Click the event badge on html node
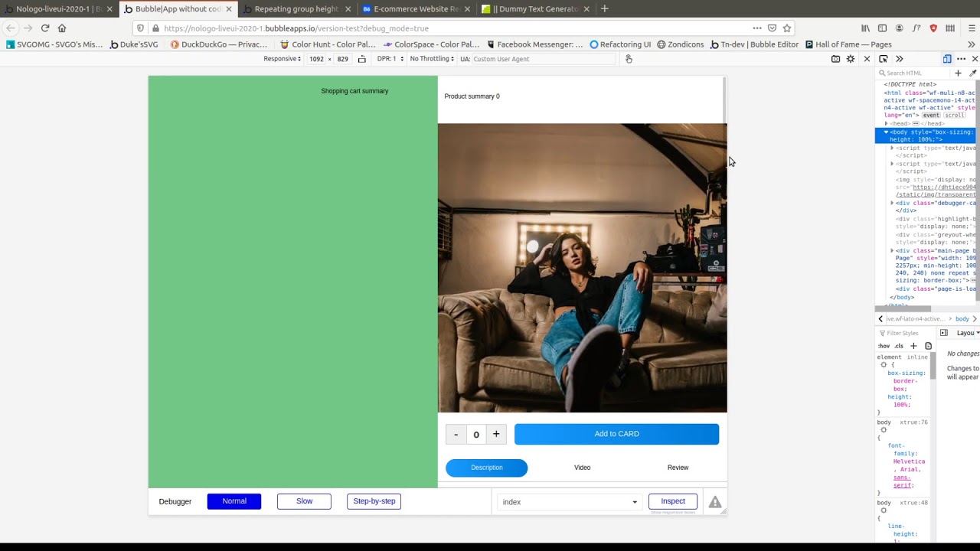980x551 pixels. [930, 115]
